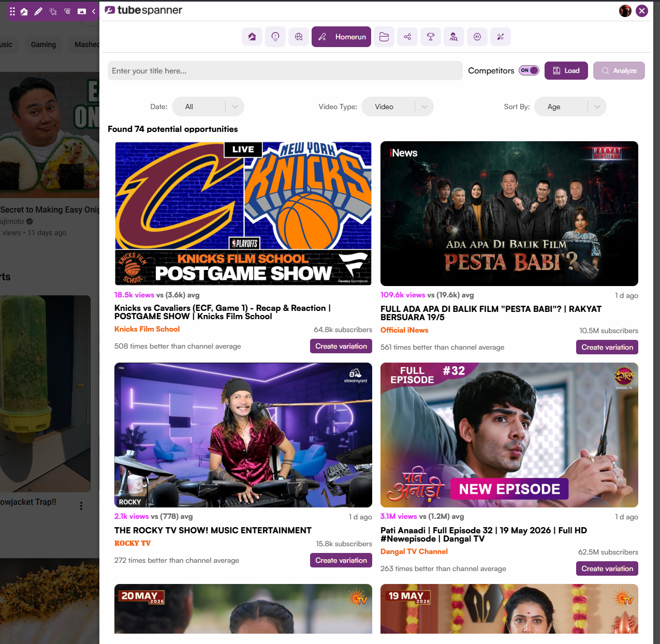The width and height of the screenshot is (660, 644).
Task: Close the TubeSpanner panel with the X
Action: (642, 11)
